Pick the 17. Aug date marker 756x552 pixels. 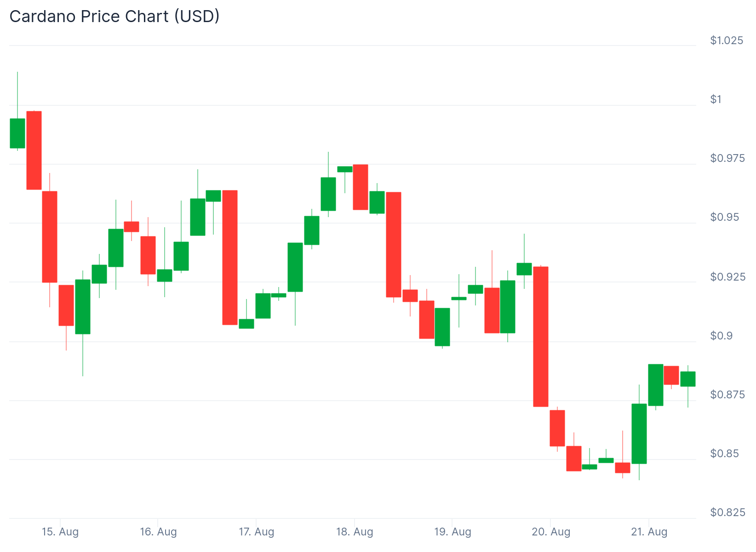pyautogui.click(x=256, y=532)
